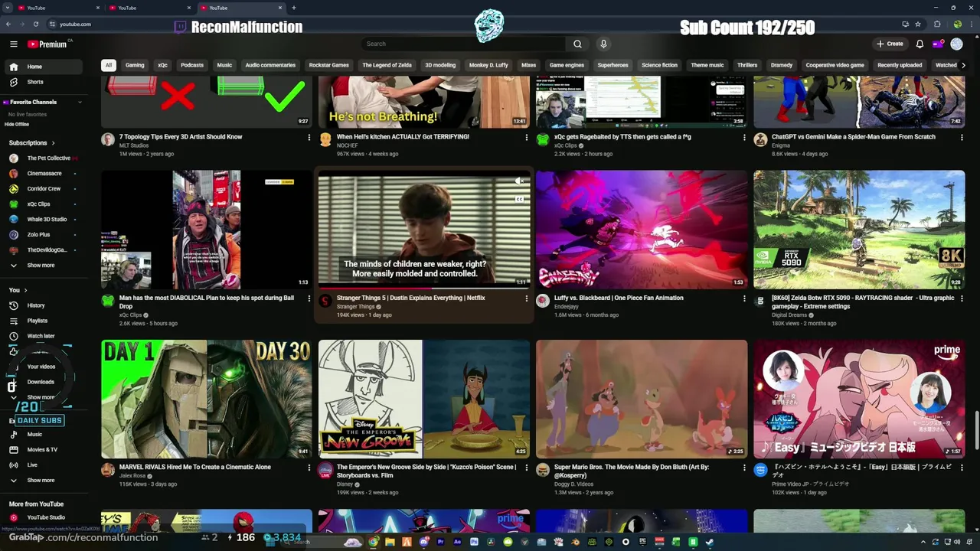Screen dimensions: 980x551
Task: Open the options menu for 7 Topology Tips video
Action: click(x=309, y=138)
